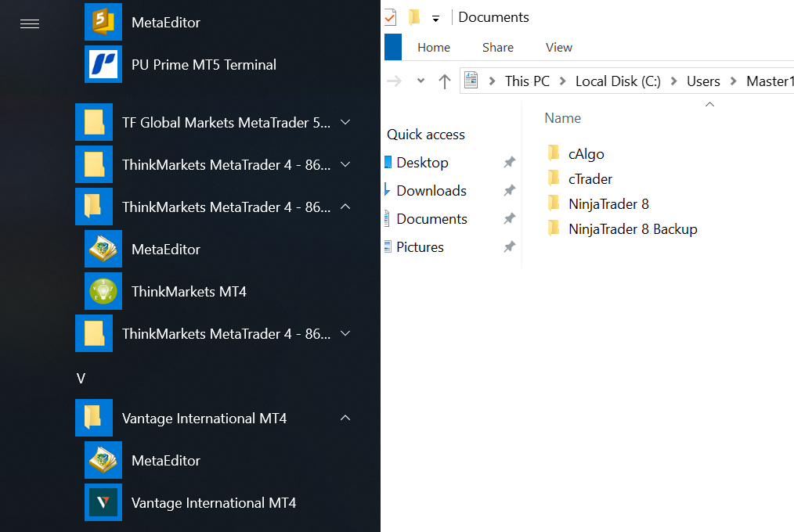Launch Vantage International MT4 app icon

point(103,502)
